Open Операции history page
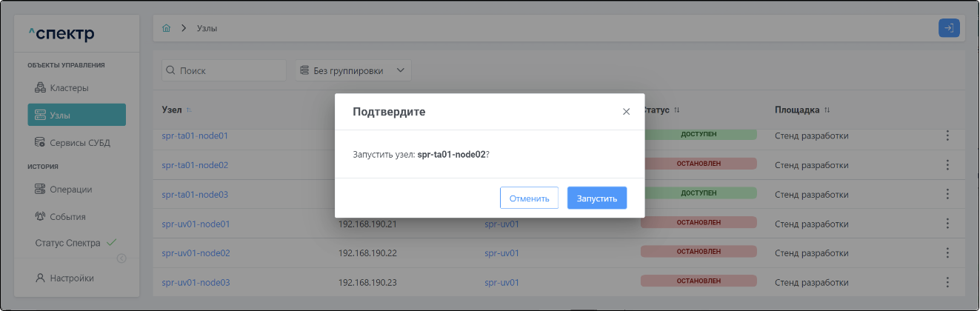The height and width of the screenshot is (311, 980). coord(70,189)
